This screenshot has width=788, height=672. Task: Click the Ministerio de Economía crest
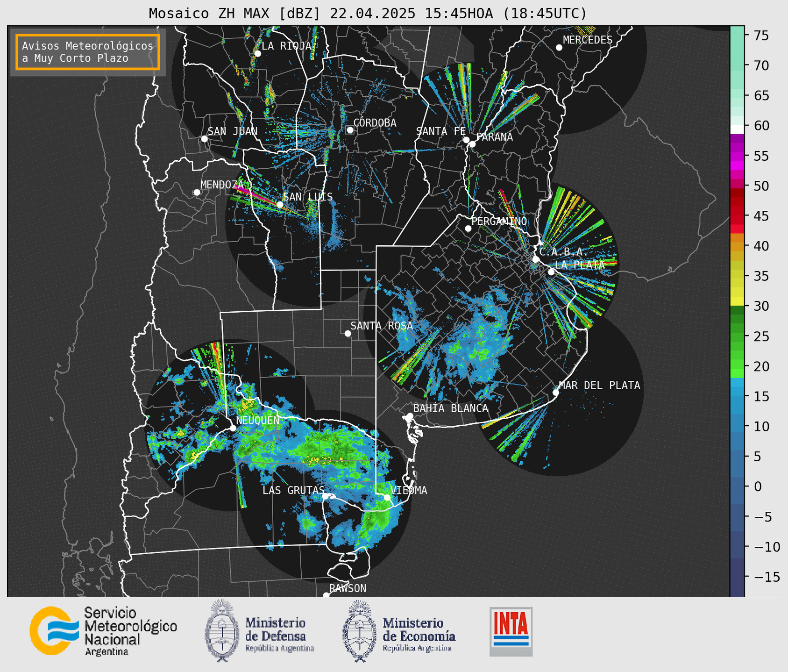click(359, 631)
